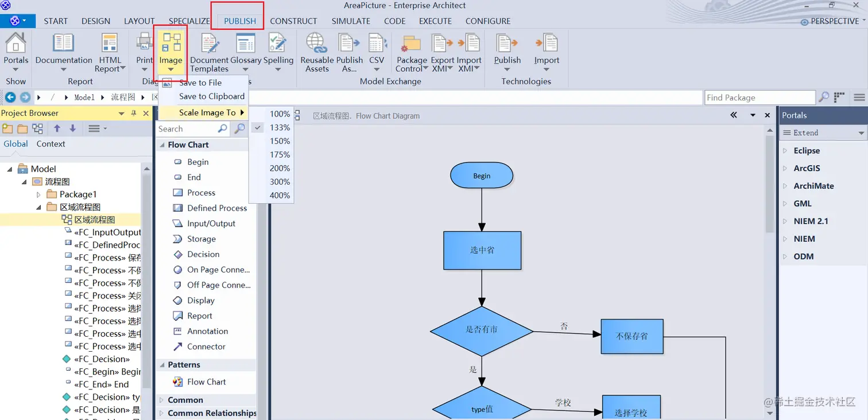Image resolution: width=868 pixels, height=420 pixels.
Task: Click the Image ribbon button
Action: (x=170, y=51)
